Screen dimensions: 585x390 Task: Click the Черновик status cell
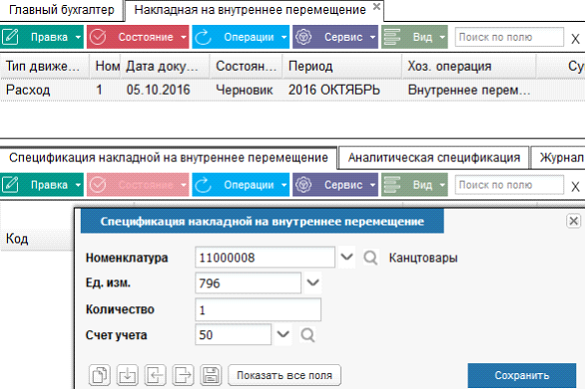click(x=244, y=90)
